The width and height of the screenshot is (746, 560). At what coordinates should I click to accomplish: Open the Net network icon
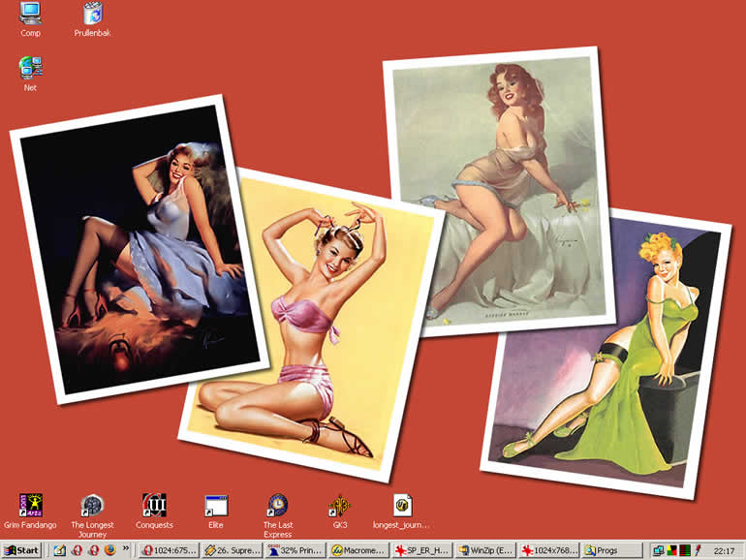pyautogui.click(x=30, y=68)
